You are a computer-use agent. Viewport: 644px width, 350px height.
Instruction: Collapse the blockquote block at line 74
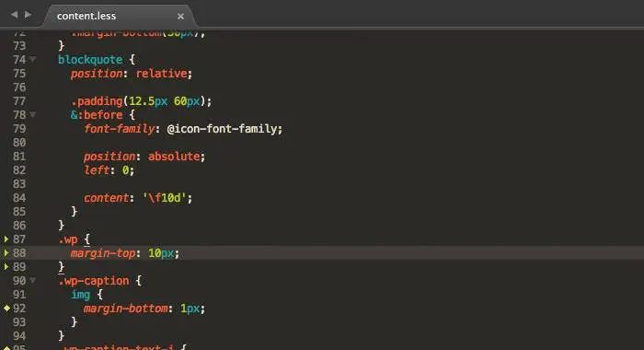pos(33,60)
